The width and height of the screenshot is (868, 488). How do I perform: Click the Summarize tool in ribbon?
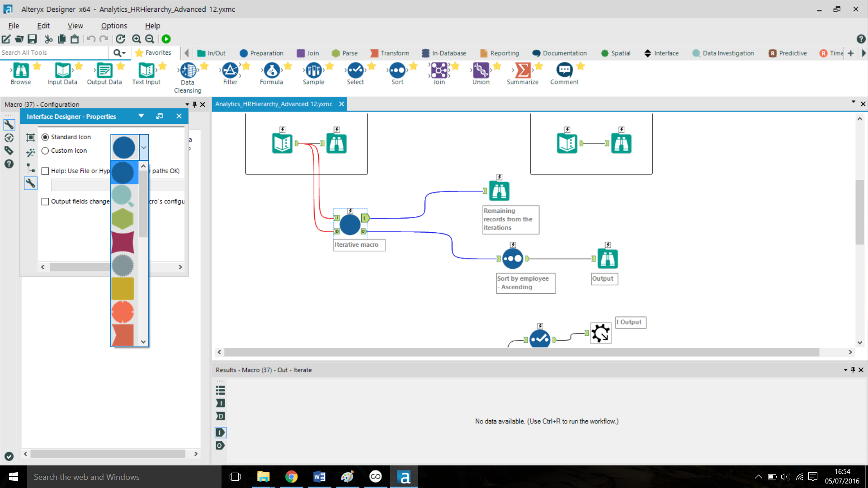point(523,70)
